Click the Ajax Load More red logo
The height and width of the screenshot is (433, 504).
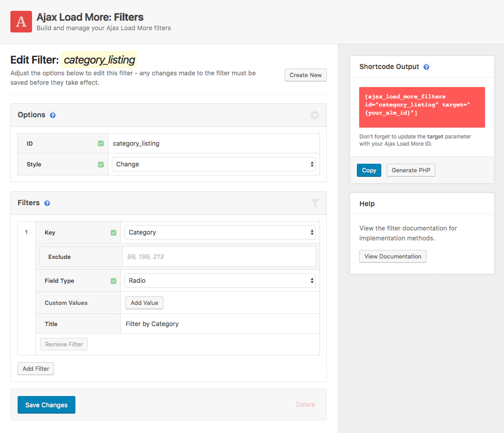pyautogui.click(x=21, y=22)
